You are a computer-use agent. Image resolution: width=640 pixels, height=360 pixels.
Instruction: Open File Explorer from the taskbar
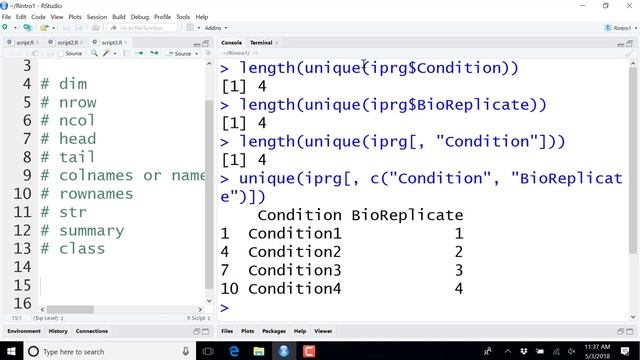point(259,351)
